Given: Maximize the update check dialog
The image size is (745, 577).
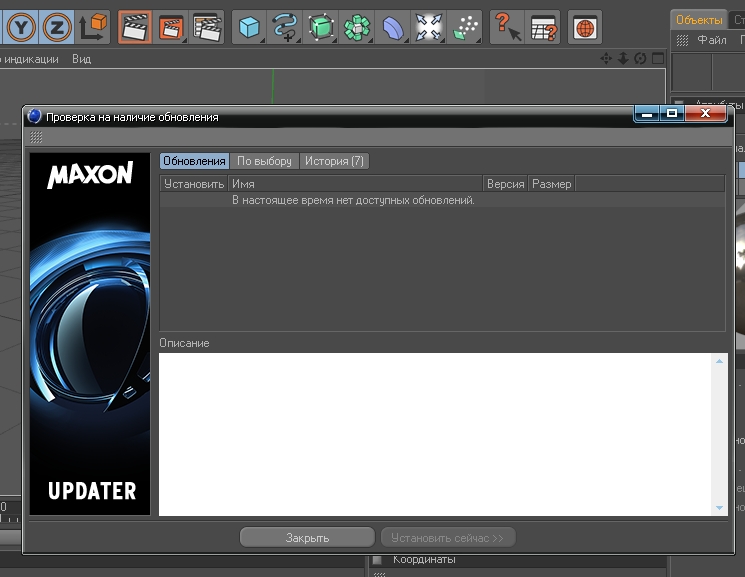Looking at the screenshot, I should click(x=671, y=114).
